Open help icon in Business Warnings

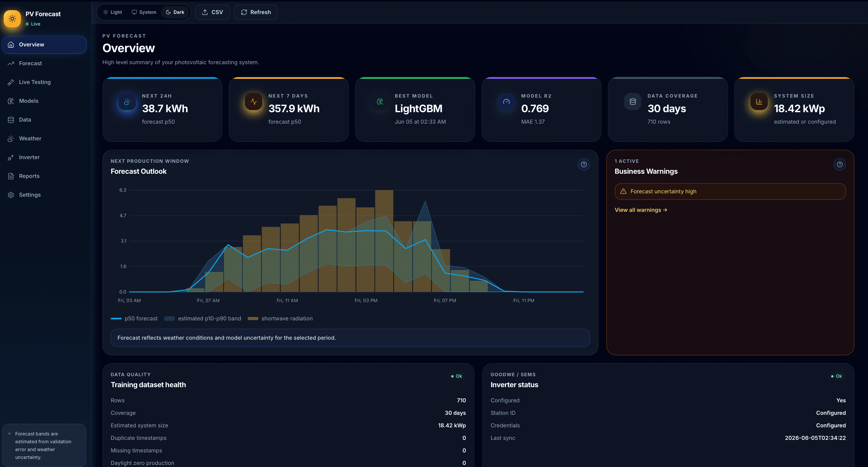(x=839, y=164)
